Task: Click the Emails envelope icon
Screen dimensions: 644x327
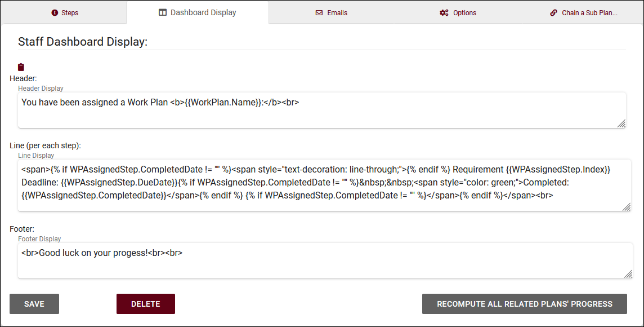Action: tap(319, 13)
